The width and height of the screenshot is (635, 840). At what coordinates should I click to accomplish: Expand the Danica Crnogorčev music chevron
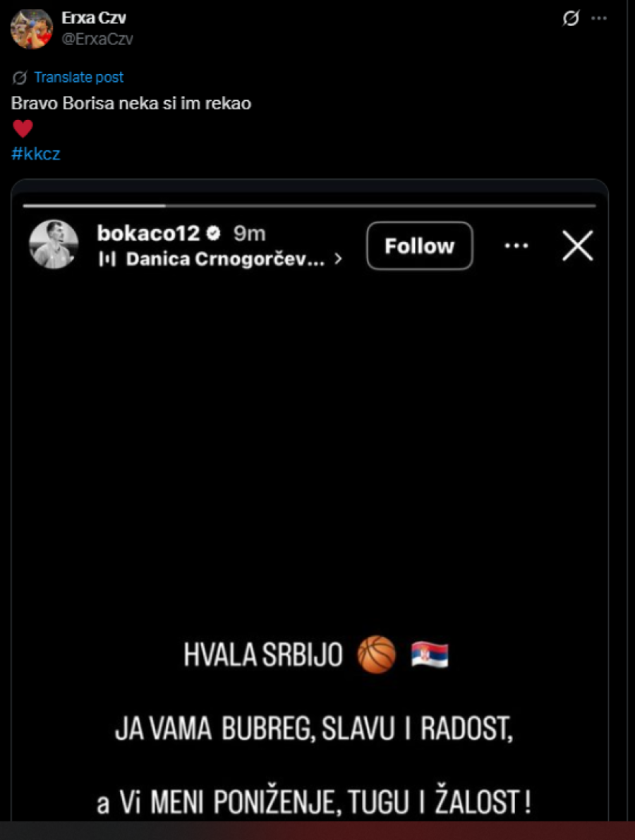click(x=338, y=259)
